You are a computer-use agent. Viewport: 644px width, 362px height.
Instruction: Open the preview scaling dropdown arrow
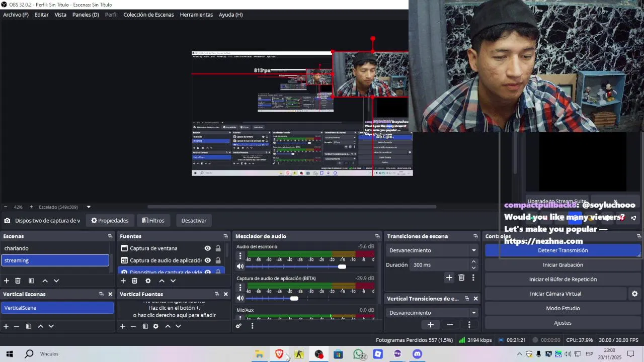[89, 207]
